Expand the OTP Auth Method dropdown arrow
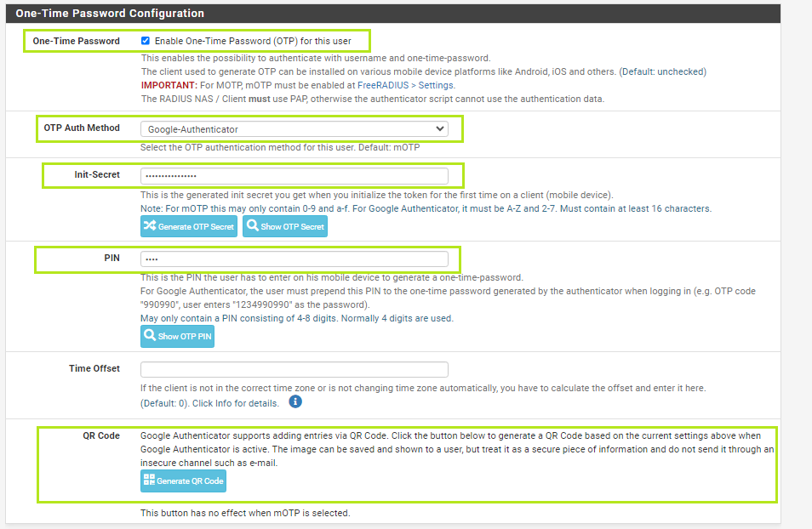The height and width of the screenshot is (529, 812). click(x=439, y=128)
